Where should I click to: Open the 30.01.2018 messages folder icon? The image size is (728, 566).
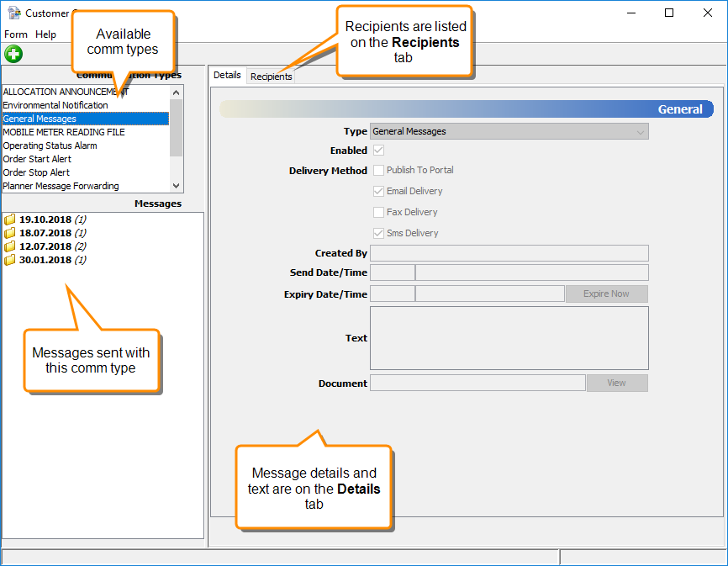coord(10,260)
